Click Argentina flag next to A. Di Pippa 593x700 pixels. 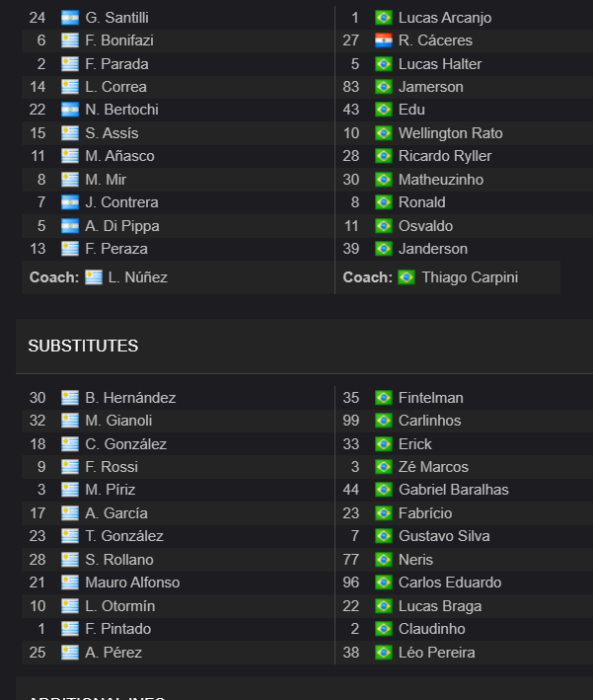coord(70,226)
